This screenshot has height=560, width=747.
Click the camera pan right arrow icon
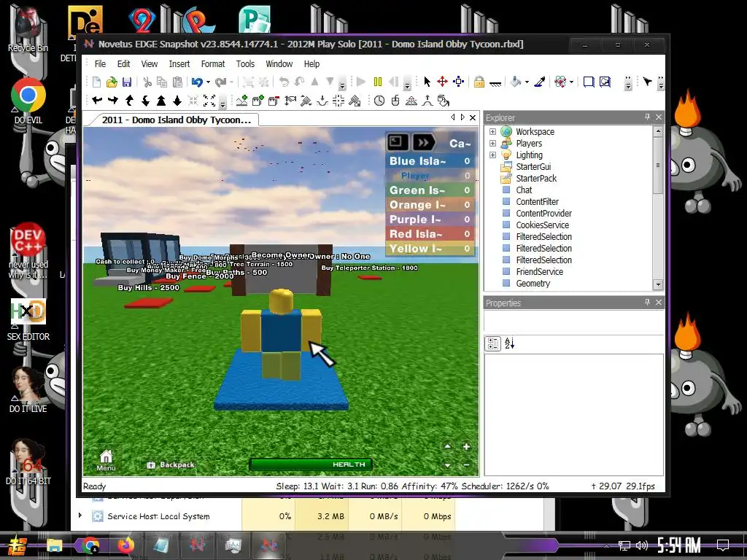[113, 101]
